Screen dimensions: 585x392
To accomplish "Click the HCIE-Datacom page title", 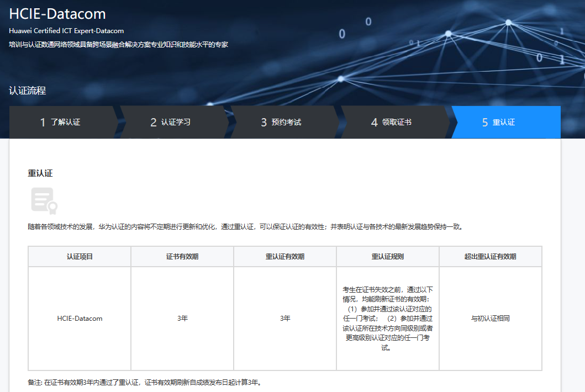I will 57,14.
